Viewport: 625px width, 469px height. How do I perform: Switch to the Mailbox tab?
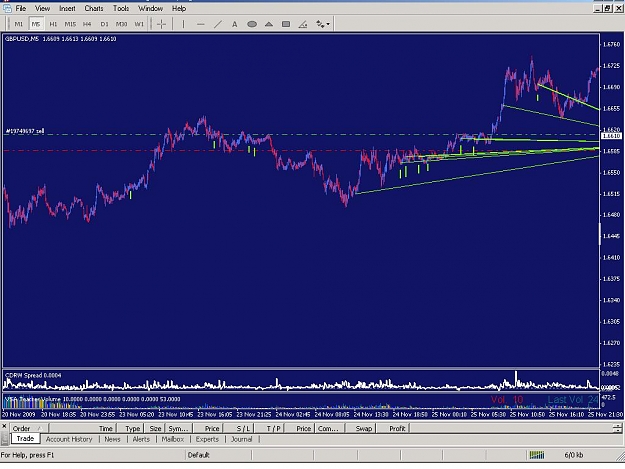tap(173, 439)
